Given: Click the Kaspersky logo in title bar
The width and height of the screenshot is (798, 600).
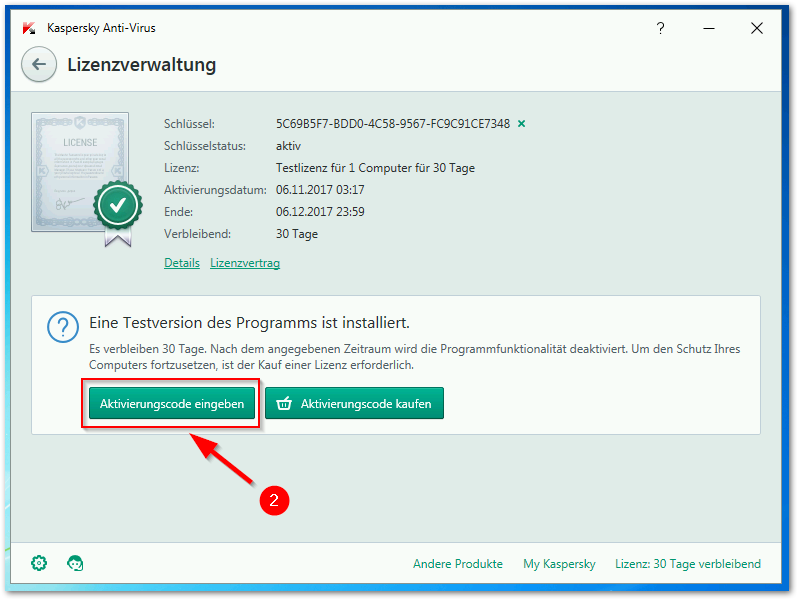Looking at the screenshot, I should click(29, 28).
